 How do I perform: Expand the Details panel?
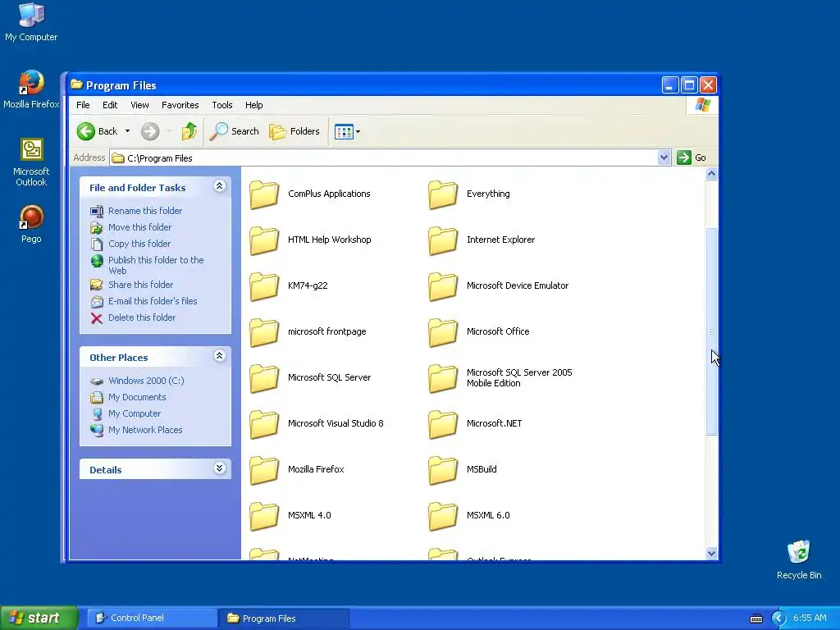point(219,468)
